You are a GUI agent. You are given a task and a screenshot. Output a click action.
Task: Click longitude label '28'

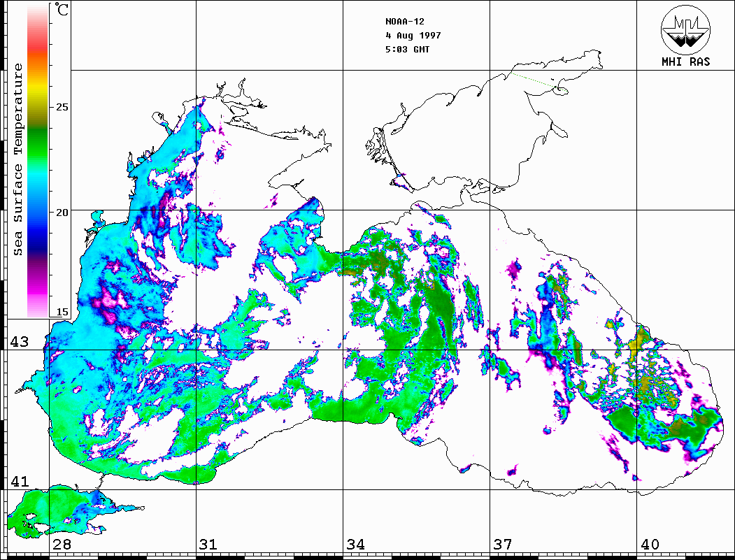[62, 544]
